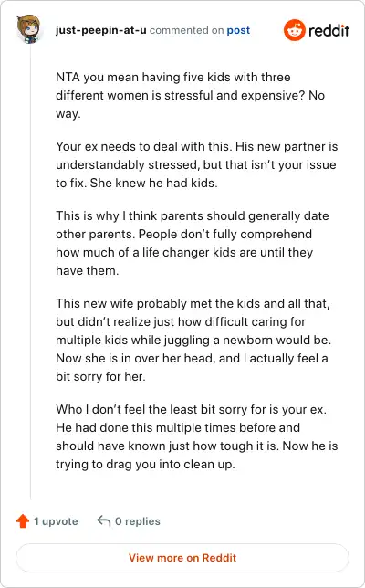Open the just-peepin-at-u avatar image

29,29
